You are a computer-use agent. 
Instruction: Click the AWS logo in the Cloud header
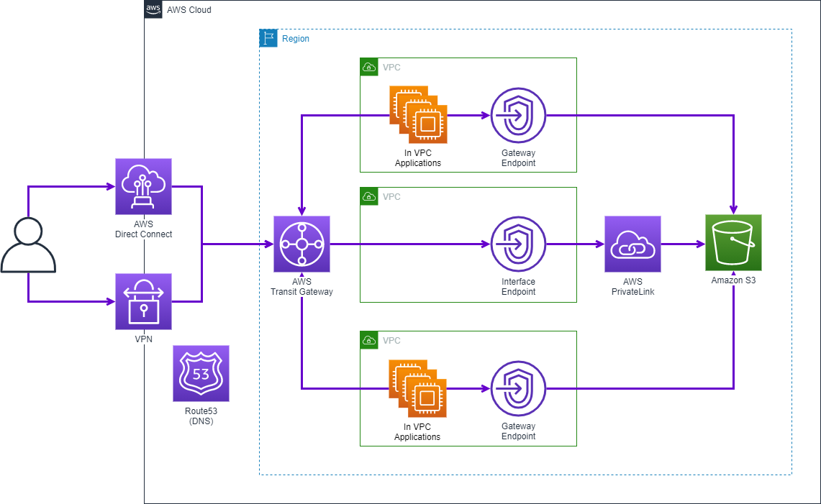point(152,9)
